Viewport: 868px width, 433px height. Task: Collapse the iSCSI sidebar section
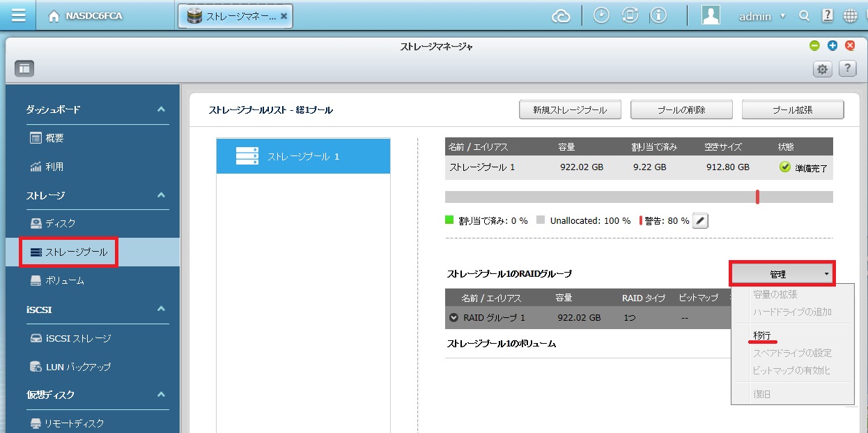tap(161, 309)
